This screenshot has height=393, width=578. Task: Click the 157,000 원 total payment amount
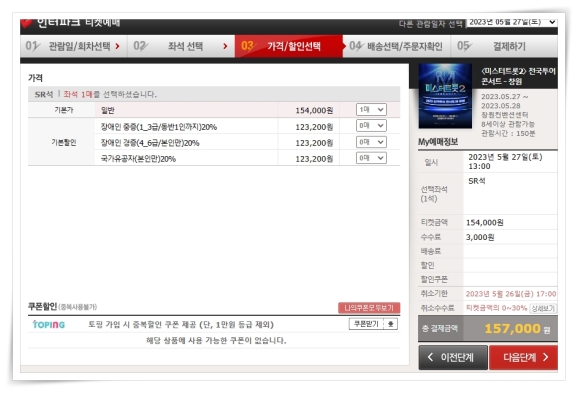point(517,328)
